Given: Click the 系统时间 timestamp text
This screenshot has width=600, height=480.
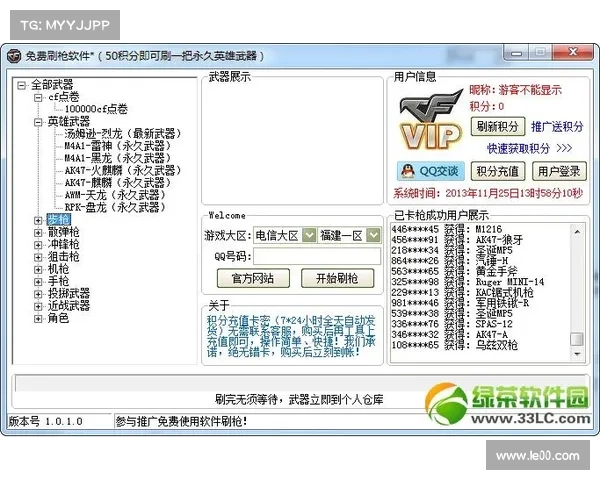Looking at the screenshot, I should [x=488, y=193].
